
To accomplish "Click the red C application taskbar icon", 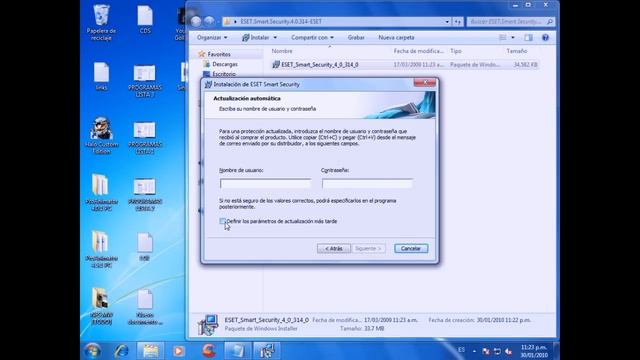I will [x=209, y=351].
